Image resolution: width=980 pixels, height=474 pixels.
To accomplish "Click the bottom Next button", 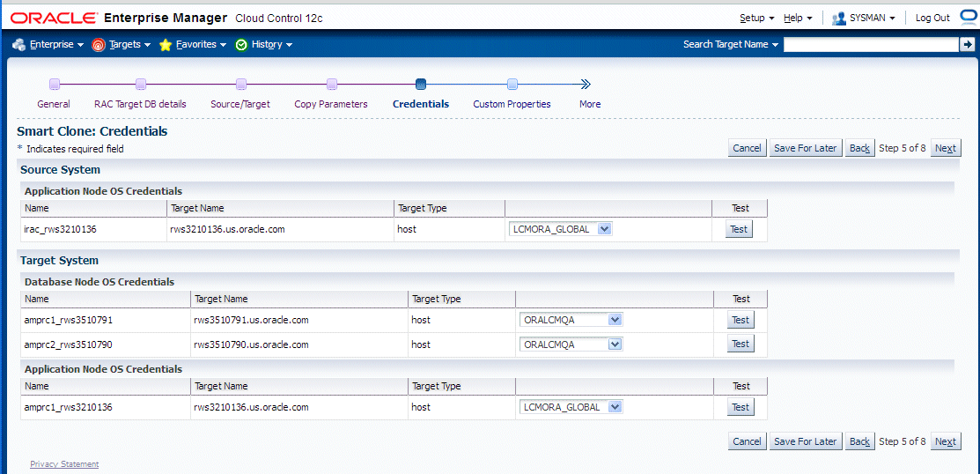I will (946, 441).
